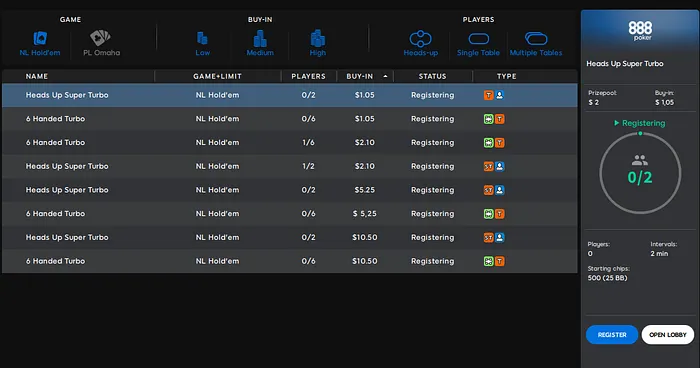The height and width of the screenshot is (368, 700).
Task: Click the orange turbo icon in the $1.05 6 Handed row
Action: 500,119
